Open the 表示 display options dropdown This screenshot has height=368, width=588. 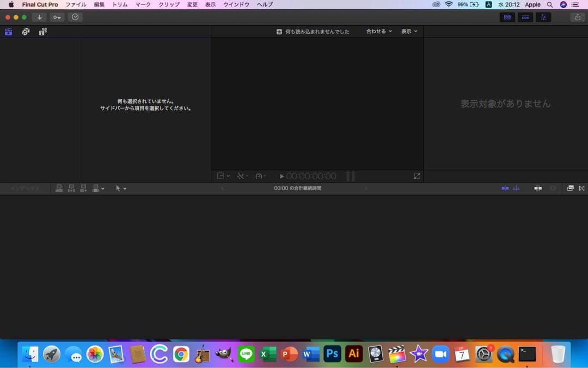click(409, 31)
